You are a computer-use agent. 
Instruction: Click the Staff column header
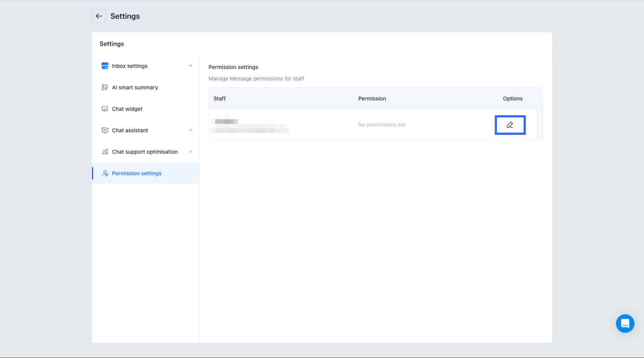(220, 98)
